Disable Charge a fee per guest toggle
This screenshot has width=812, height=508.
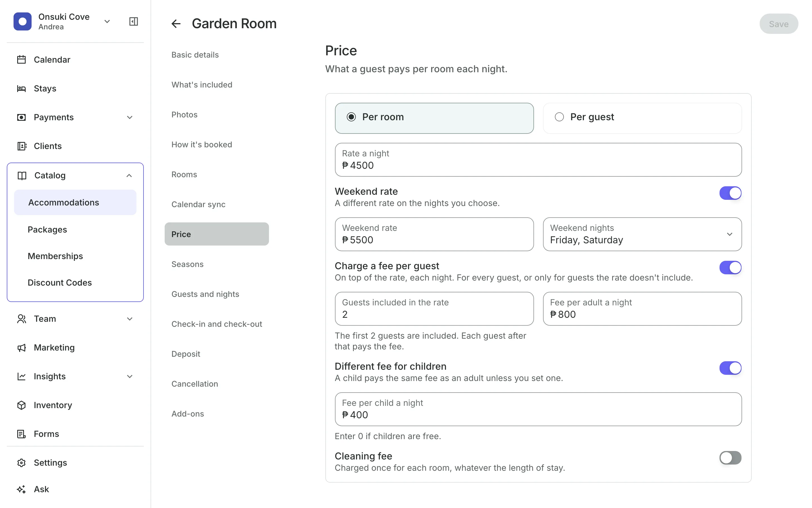tap(730, 268)
